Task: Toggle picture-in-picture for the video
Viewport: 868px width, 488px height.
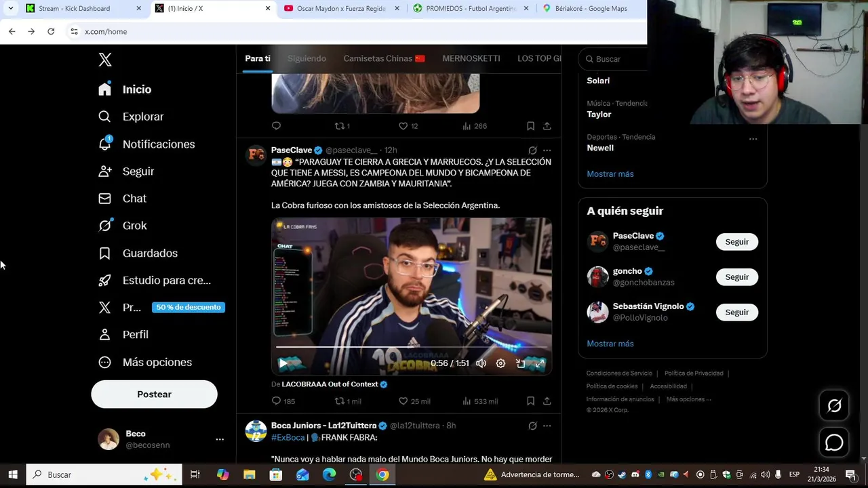Action: point(520,363)
